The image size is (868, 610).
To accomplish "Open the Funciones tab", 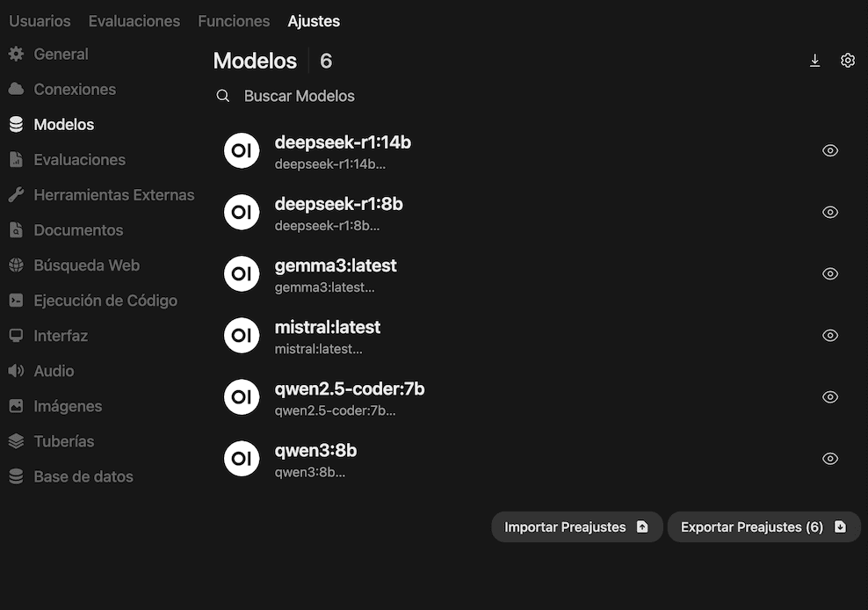I will tap(234, 21).
